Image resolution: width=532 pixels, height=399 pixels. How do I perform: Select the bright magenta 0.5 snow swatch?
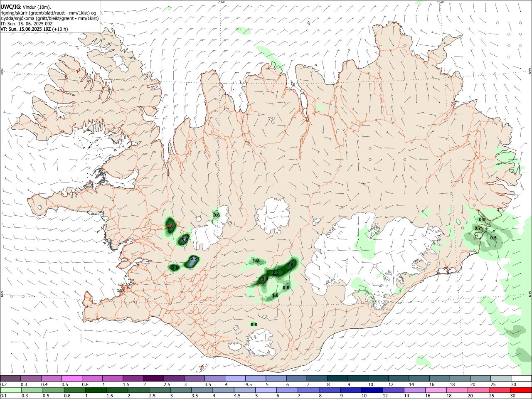(x=71, y=378)
